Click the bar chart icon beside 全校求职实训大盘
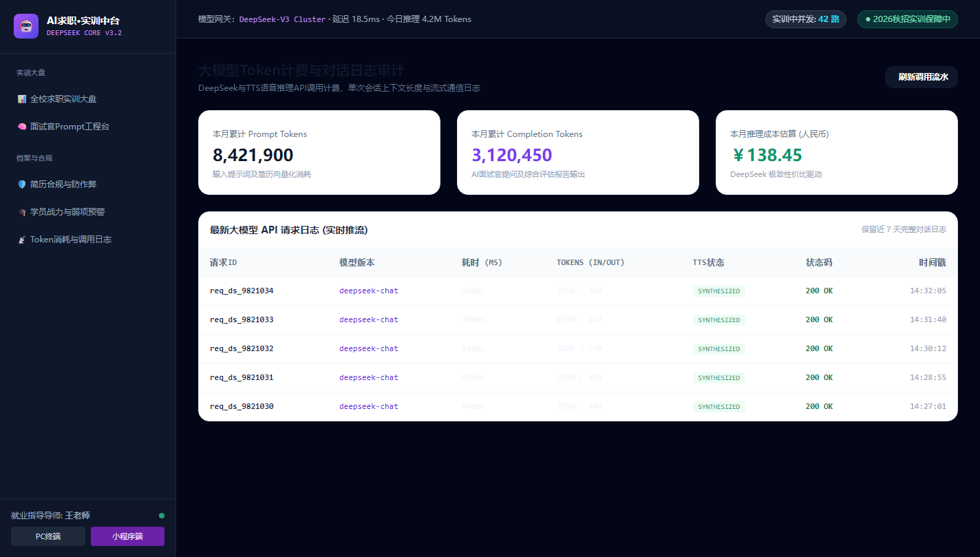This screenshot has width=980, height=557. (22, 99)
